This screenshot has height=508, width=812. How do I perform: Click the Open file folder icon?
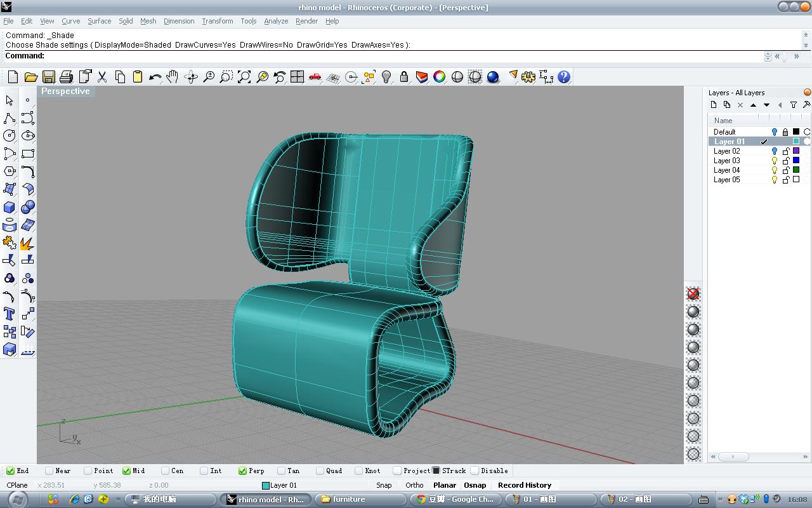(x=30, y=77)
